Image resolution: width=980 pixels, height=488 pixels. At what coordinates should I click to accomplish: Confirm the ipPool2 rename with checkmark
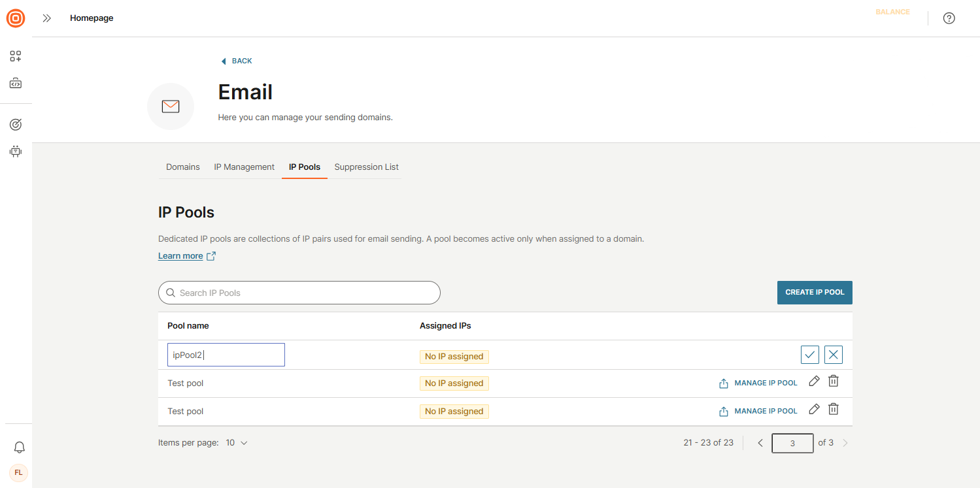(x=809, y=354)
